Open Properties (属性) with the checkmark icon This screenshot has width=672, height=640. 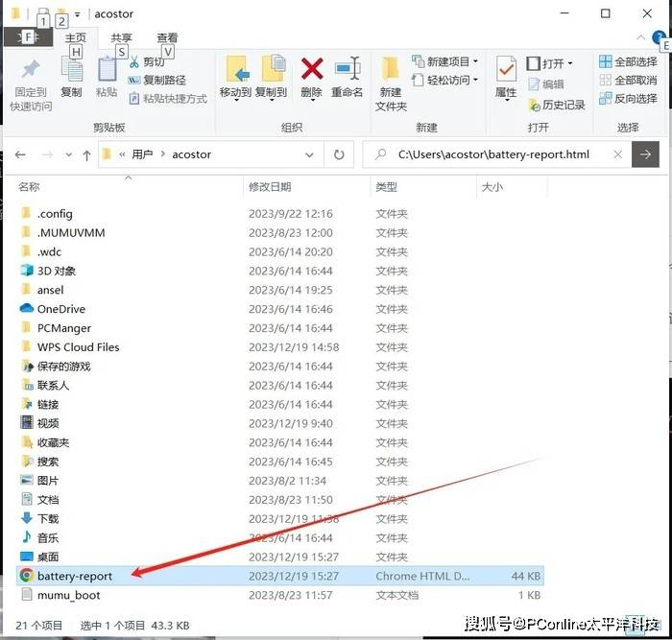click(x=506, y=78)
